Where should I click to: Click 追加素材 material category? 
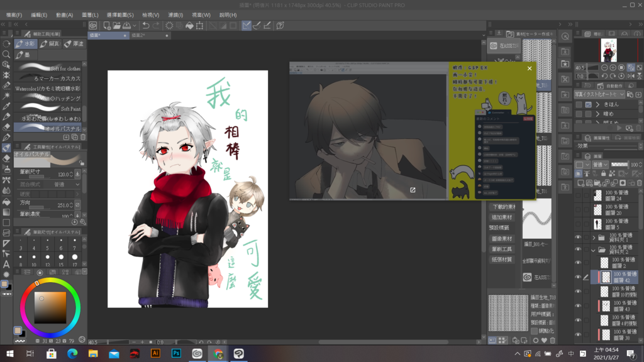[x=502, y=217]
